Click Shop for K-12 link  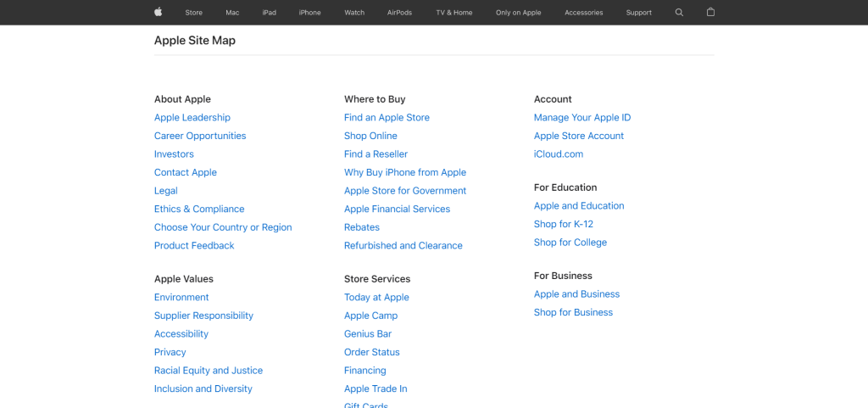click(564, 224)
